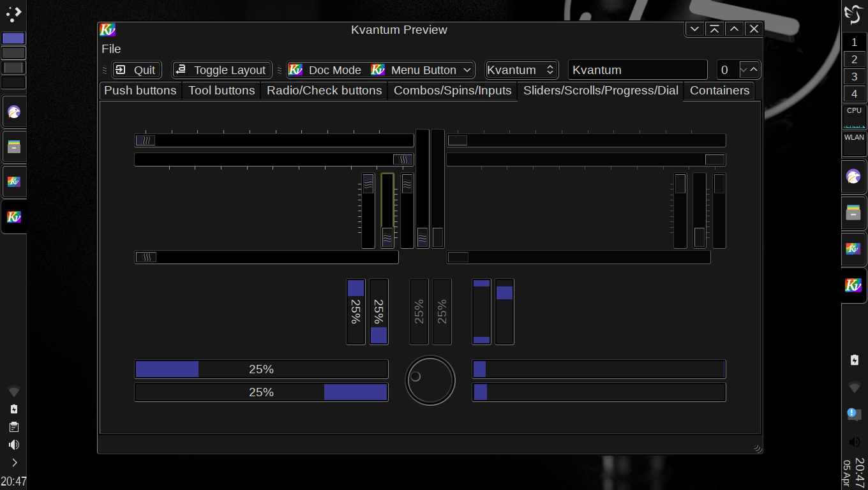Click the disabled top-right horizontal slider
The width and height of the screenshot is (868, 490).
pyautogui.click(x=586, y=140)
